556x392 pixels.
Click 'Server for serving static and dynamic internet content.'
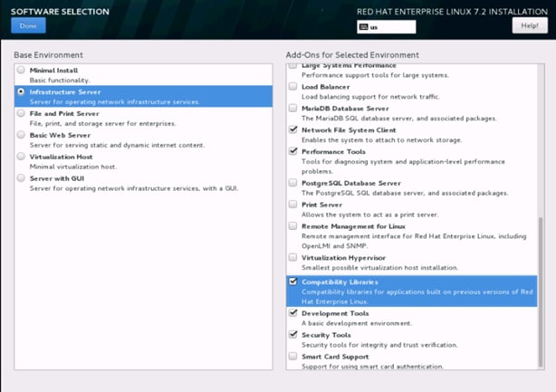tap(117, 145)
